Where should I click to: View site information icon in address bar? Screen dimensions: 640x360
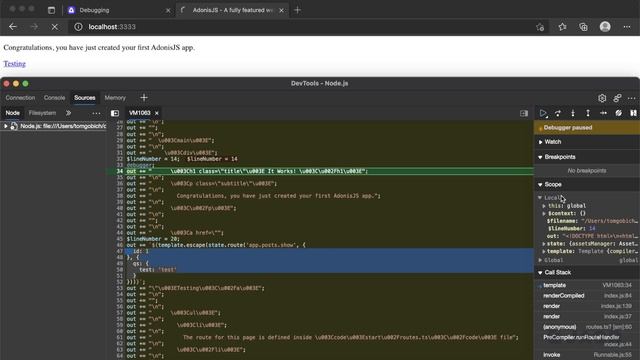click(78, 27)
